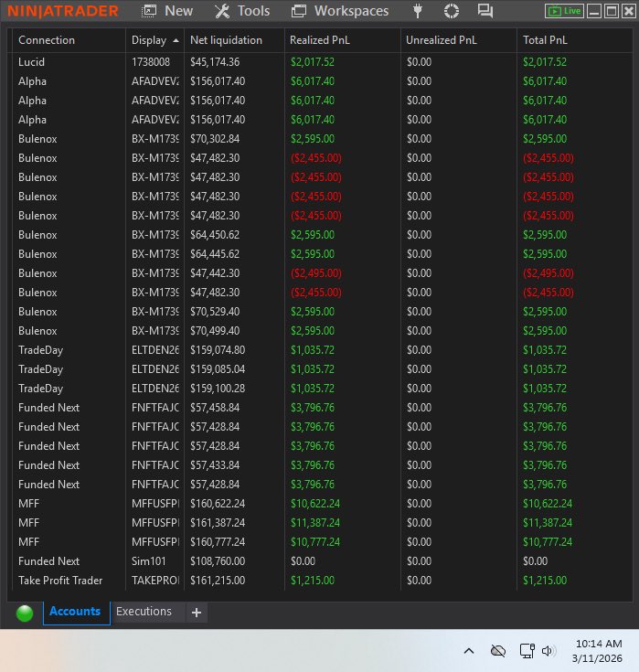Click the $159,100.28 TradeDay value
Screen dimensions: 639x672
(218, 389)
